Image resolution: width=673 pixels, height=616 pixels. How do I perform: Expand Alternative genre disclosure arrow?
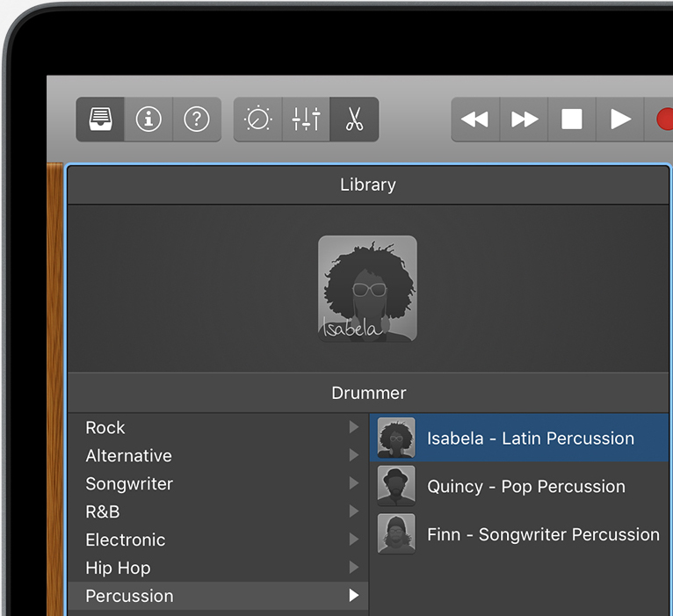pyautogui.click(x=354, y=455)
